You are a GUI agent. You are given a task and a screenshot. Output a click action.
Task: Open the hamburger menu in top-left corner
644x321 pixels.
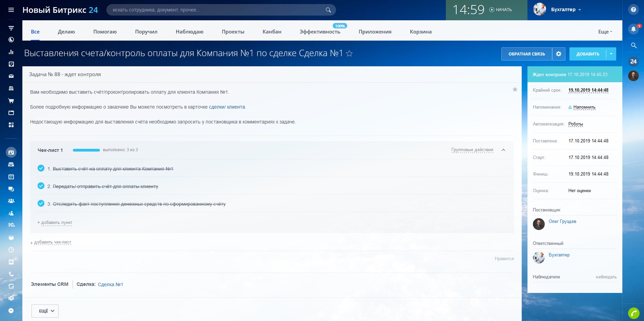point(11,10)
